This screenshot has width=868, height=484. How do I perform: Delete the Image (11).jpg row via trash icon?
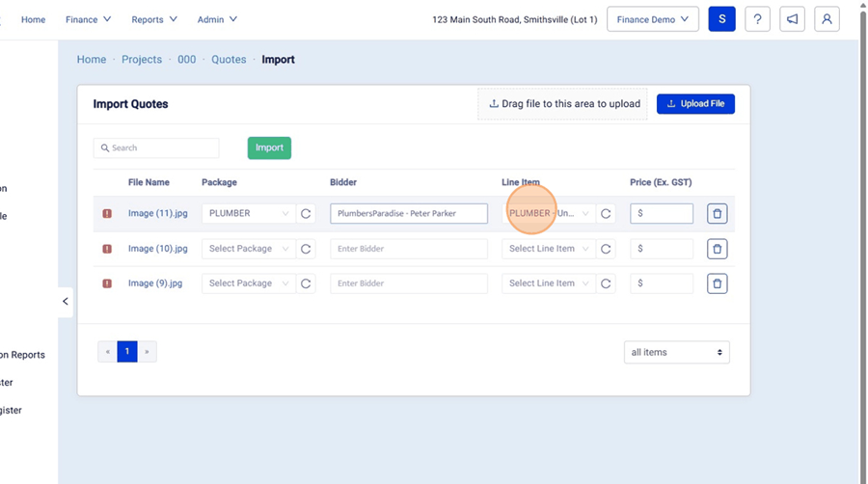[717, 214]
